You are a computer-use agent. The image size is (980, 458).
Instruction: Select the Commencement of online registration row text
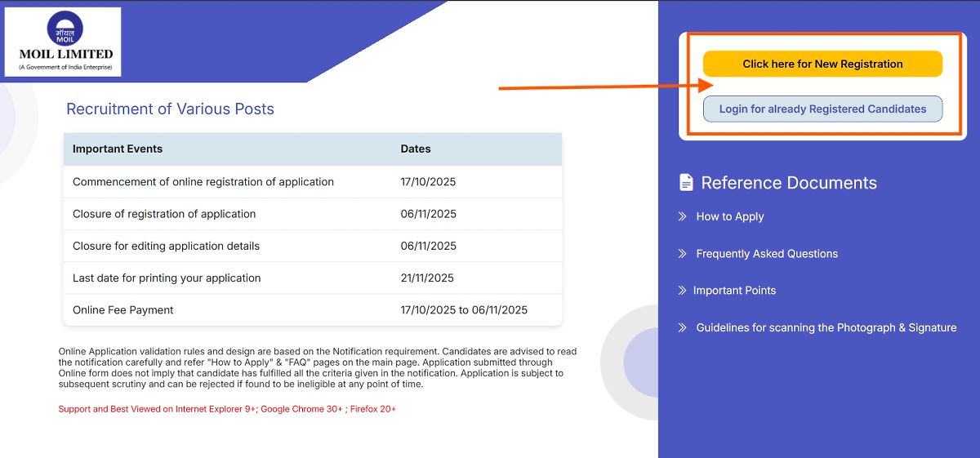(x=203, y=182)
